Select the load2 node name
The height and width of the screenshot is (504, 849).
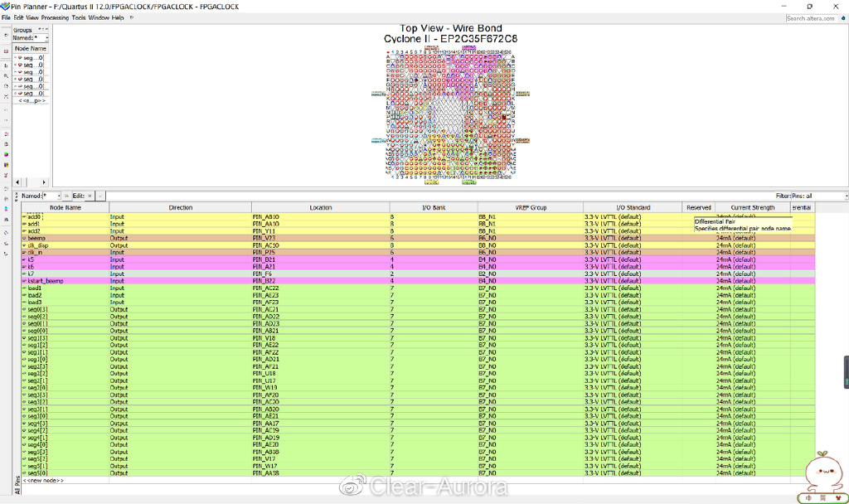(x=35, y=295)
